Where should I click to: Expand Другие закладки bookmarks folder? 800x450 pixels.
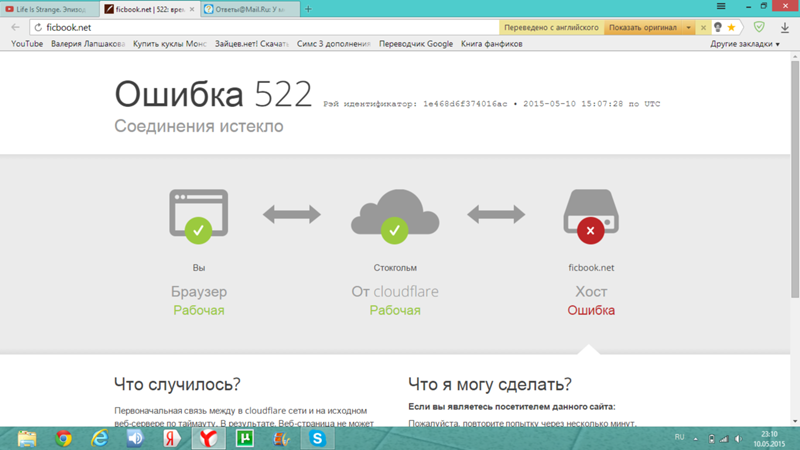[744, 44]
